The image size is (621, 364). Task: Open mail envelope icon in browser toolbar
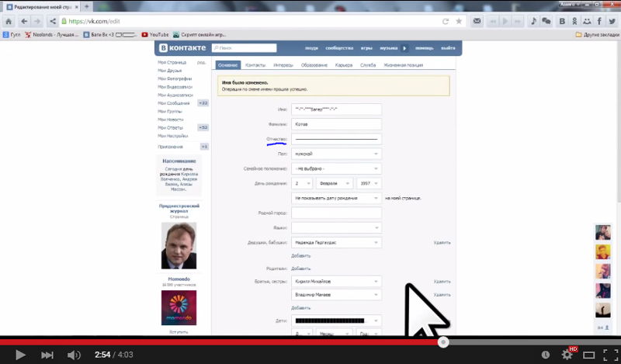click(477, 22)
